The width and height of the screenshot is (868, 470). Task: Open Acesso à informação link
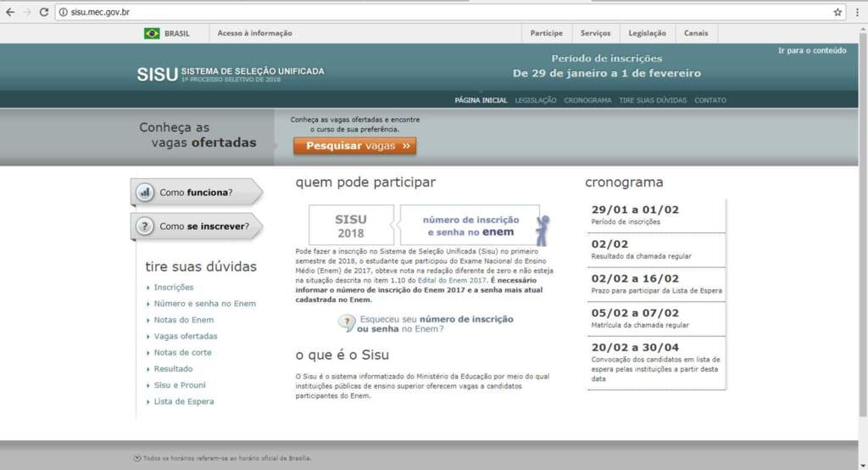tap(254, 33)
